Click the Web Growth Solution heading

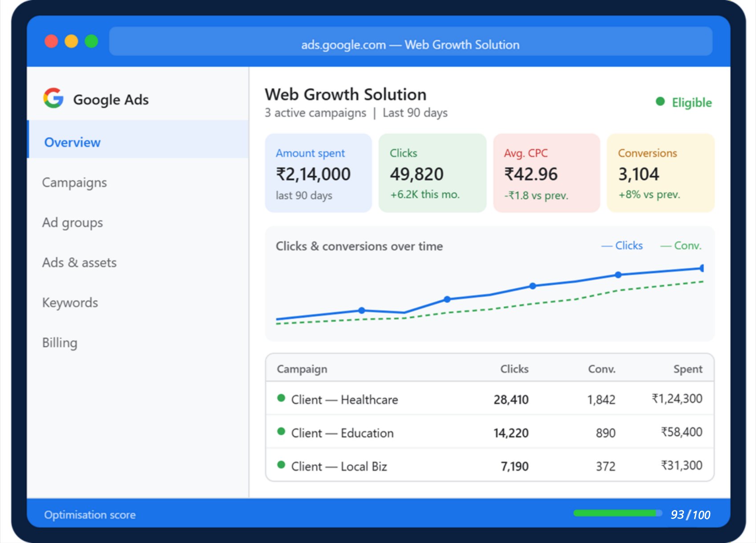pos(346,94)
